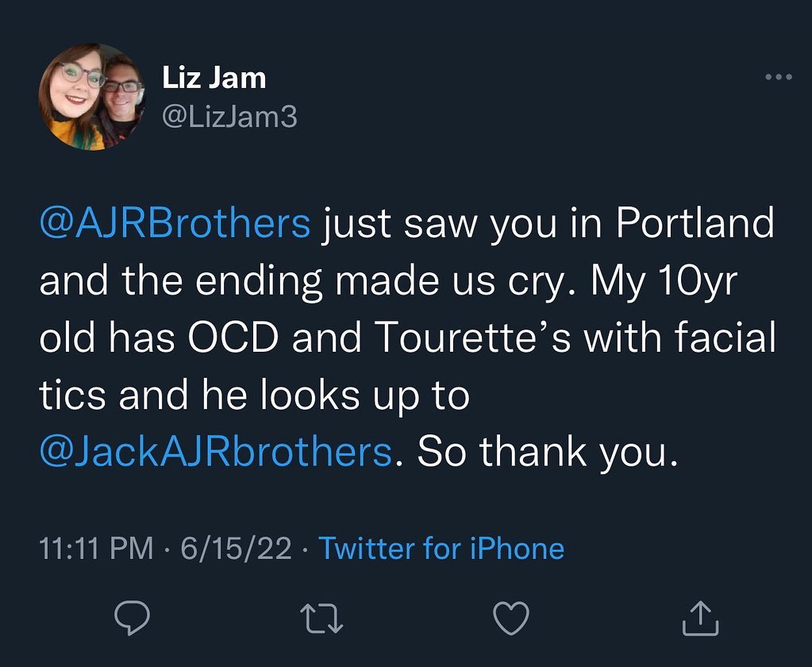Click the 6/15/22 date

click(237, 549)
